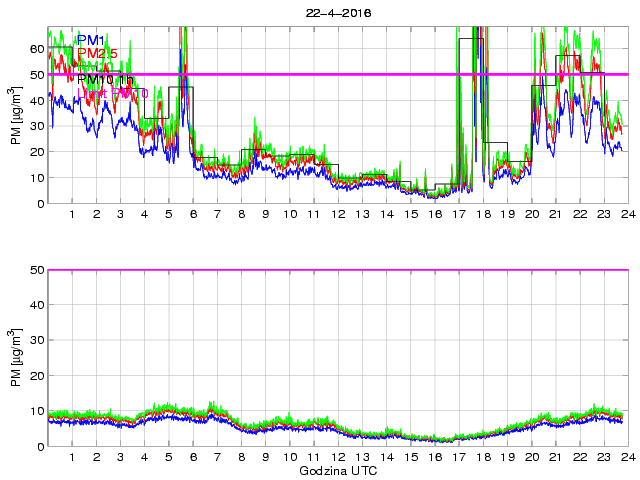
Task: Click hour 20 tick on bottom chart
Action: [x=531, y=457]
